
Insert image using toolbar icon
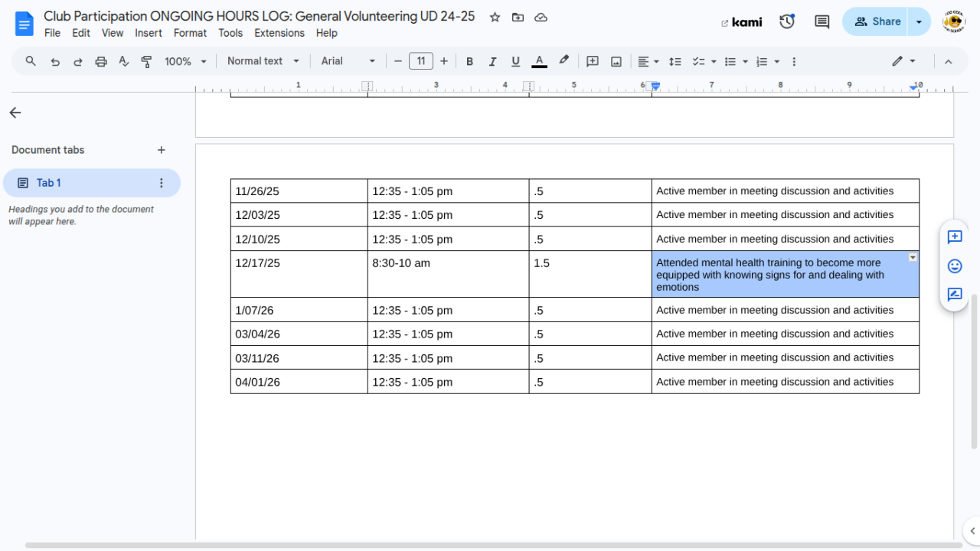tap(616, 61)
